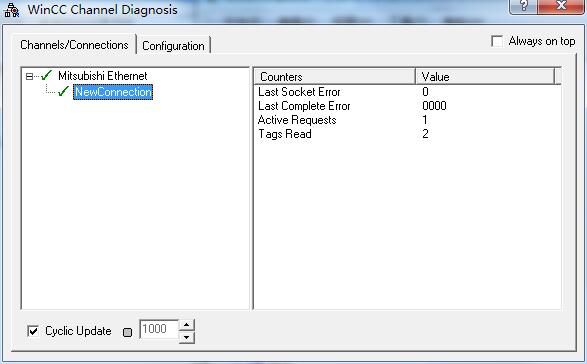Select the Last Complete Error row
The image size is (587, 364).
tap(407, 106)
